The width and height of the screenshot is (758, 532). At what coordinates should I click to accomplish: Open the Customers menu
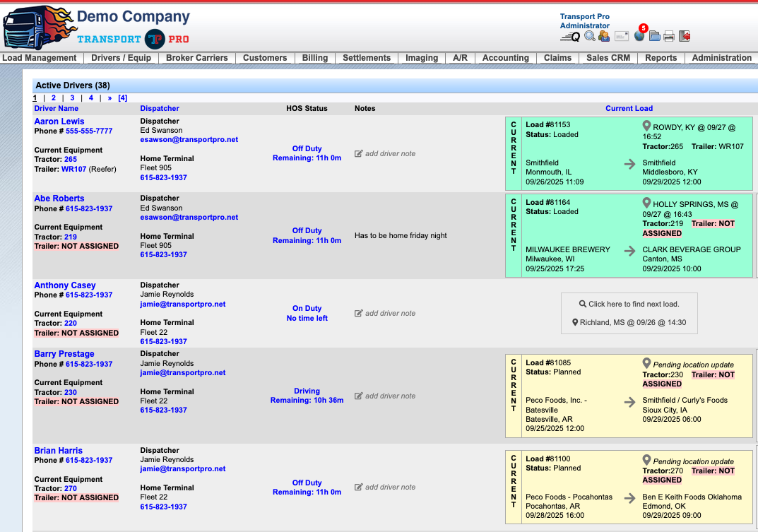[265, 57]
